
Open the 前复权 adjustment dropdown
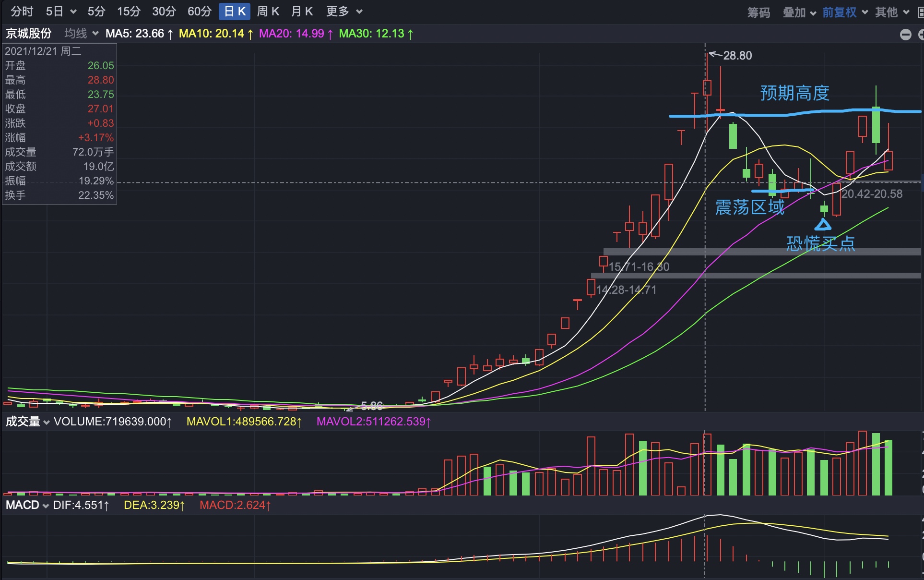coord(845,12)
